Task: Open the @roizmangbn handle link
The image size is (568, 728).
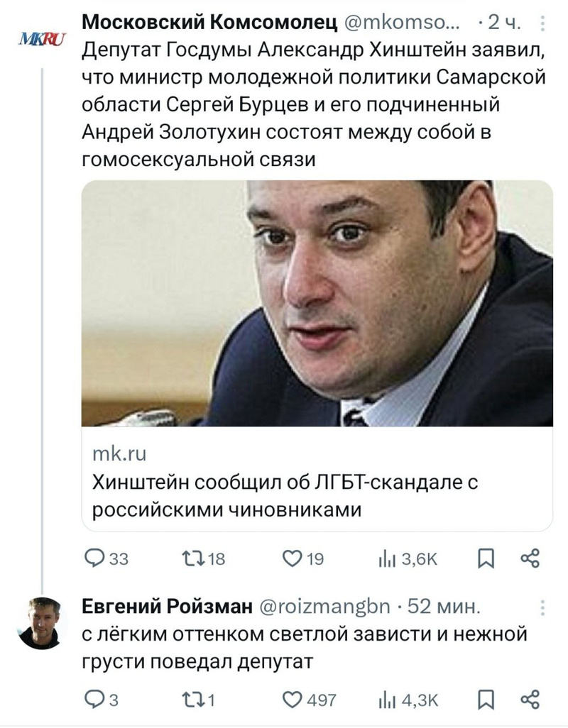Action: click(322, 608)
